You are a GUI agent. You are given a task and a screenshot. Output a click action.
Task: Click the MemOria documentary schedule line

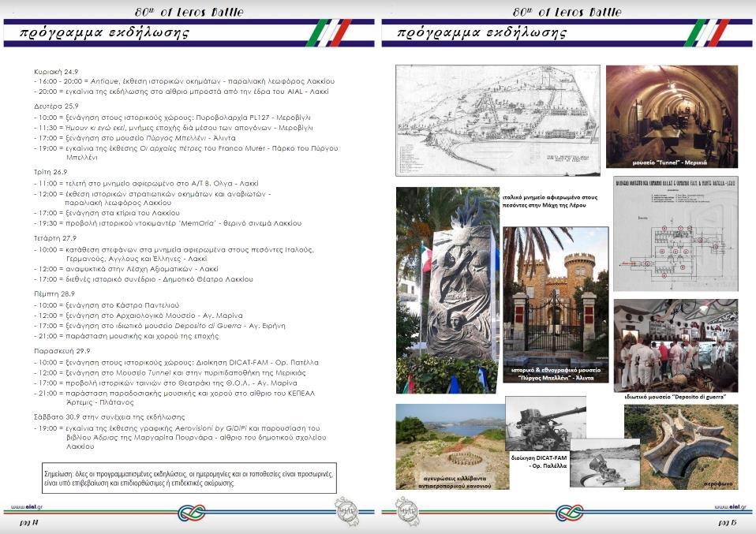168,223
